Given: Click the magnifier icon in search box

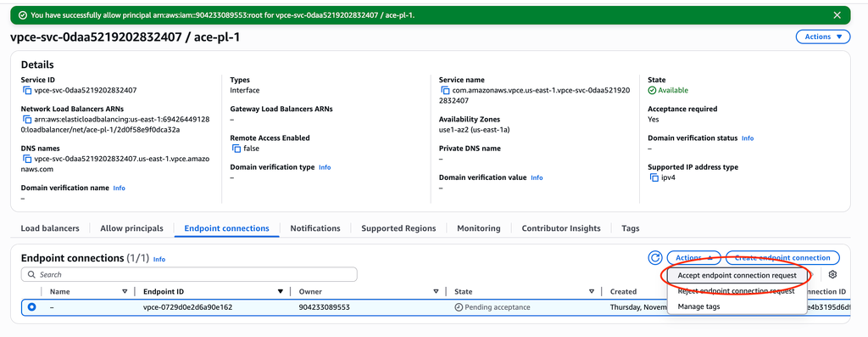Looking at the screenshot, I should [x=31, y=274].
